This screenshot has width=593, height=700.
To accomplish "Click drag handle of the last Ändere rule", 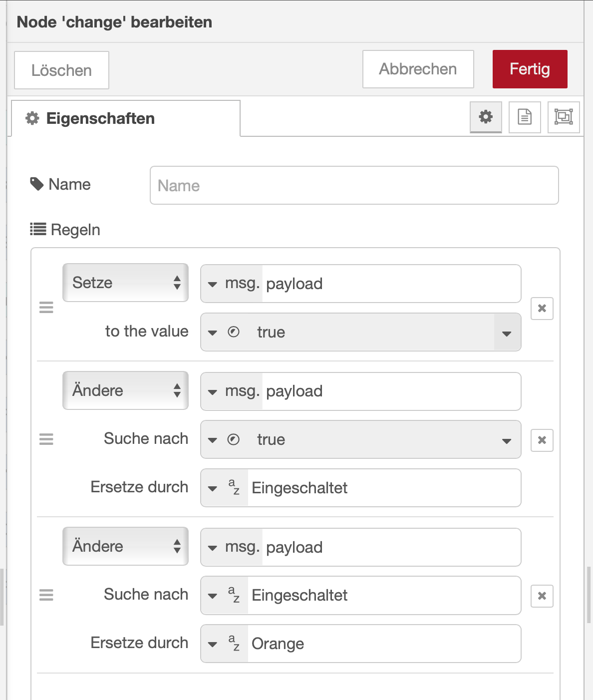I will pos(46,595).
